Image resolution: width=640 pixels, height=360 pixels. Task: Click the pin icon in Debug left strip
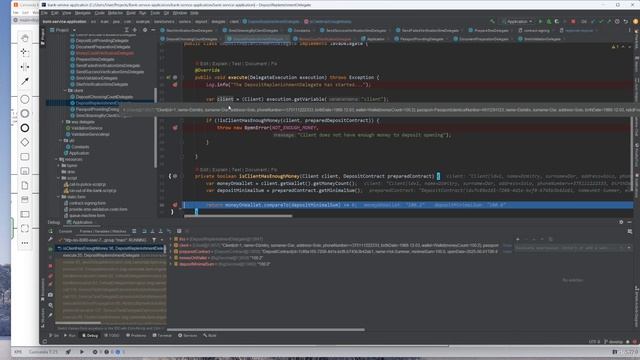(x=50, y=315)
